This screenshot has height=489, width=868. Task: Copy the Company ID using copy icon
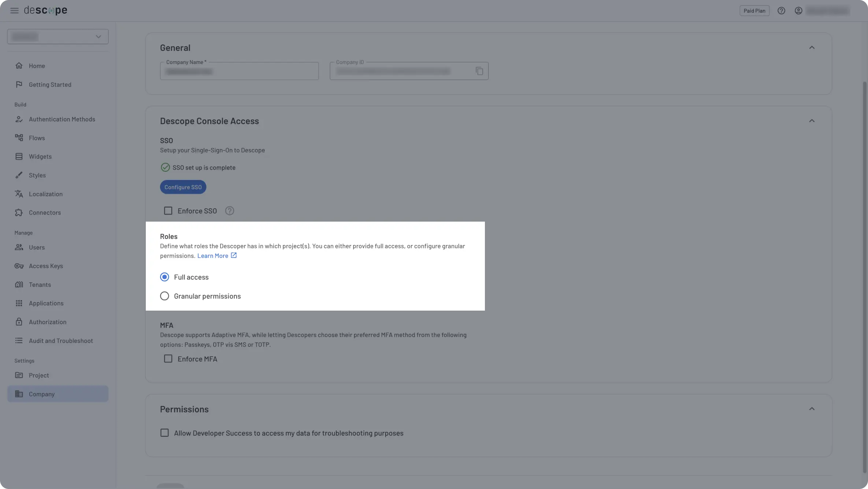pyautogui.click(x=480, y=71)
